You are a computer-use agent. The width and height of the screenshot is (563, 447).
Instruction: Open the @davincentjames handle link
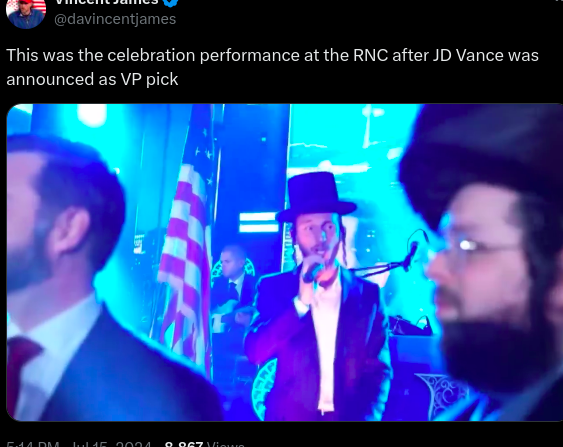[115, 19]
